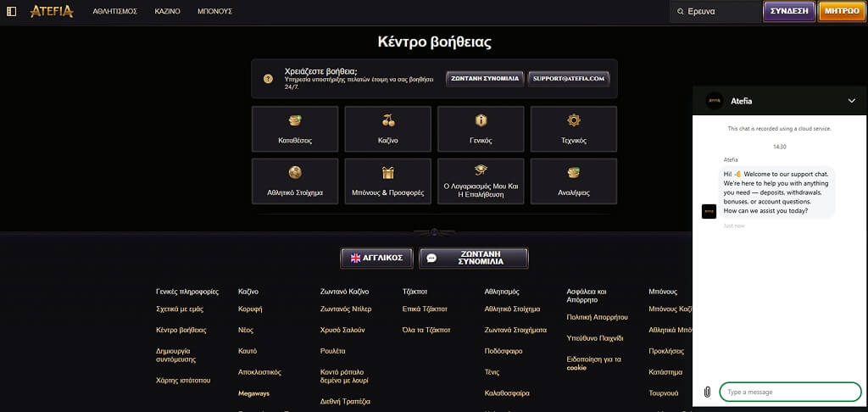
Task: Click the Ειδοποίηση για τα cookie link
Action: point(594,364)
